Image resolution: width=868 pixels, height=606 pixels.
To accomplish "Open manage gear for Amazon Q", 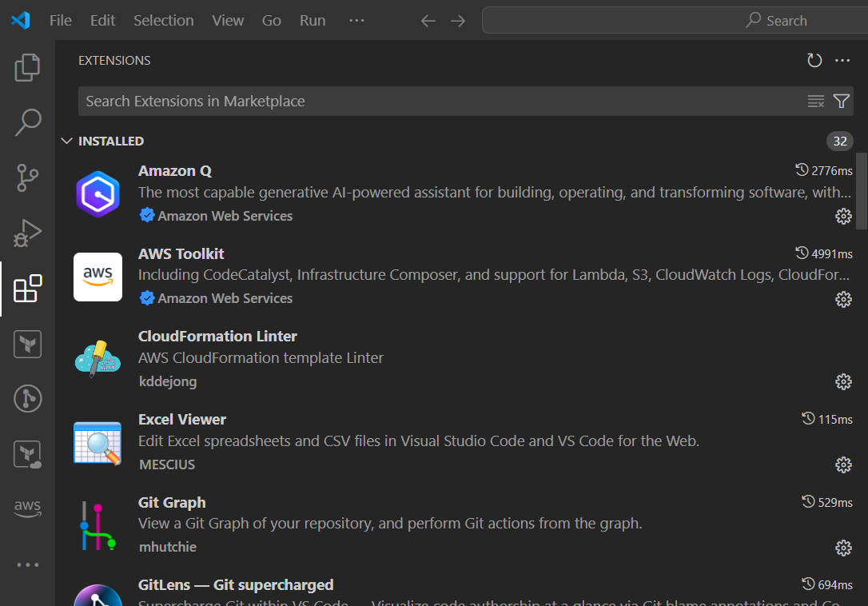I will click(x=843, y=216).
